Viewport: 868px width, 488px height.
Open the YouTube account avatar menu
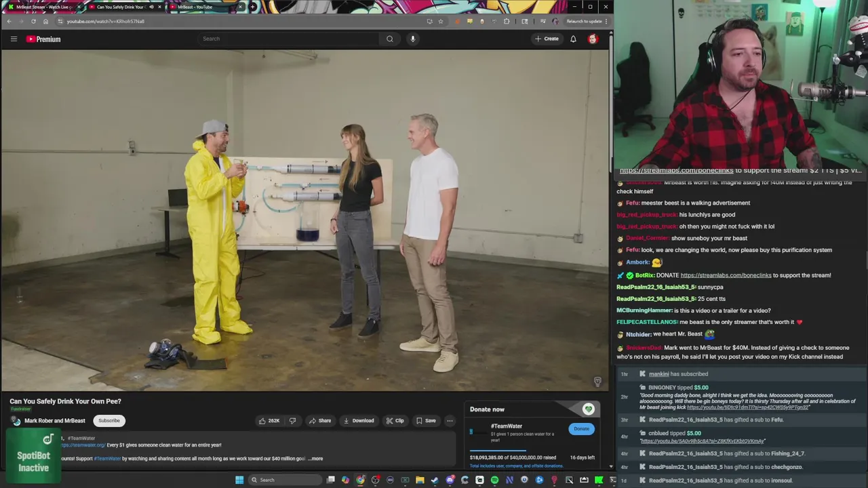[x=593, y=39]
